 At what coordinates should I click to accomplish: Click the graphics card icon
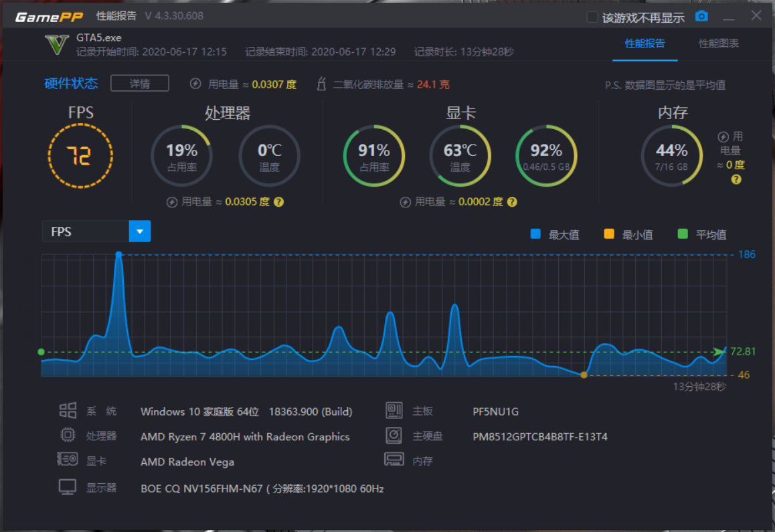[68, 459]
